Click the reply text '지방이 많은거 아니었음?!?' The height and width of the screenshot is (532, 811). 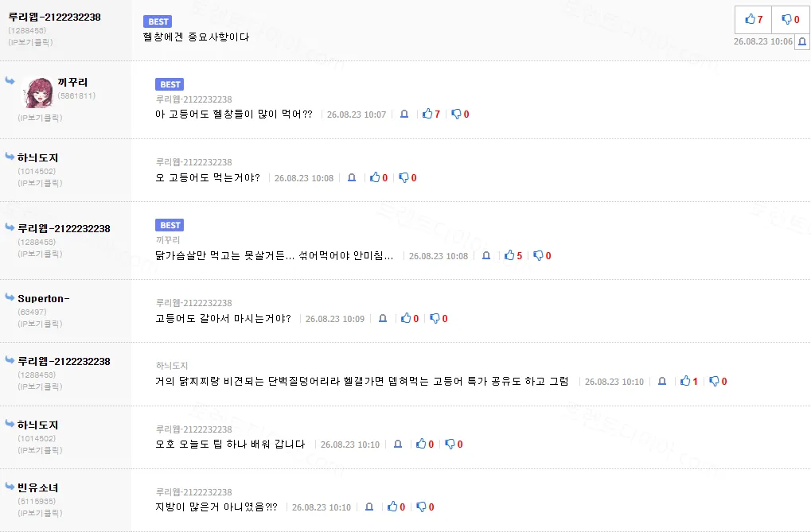point(216,507)
